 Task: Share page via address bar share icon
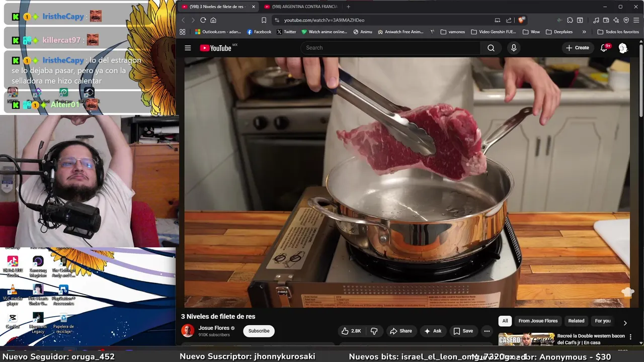pyautogui.click(x=509, y=20)
